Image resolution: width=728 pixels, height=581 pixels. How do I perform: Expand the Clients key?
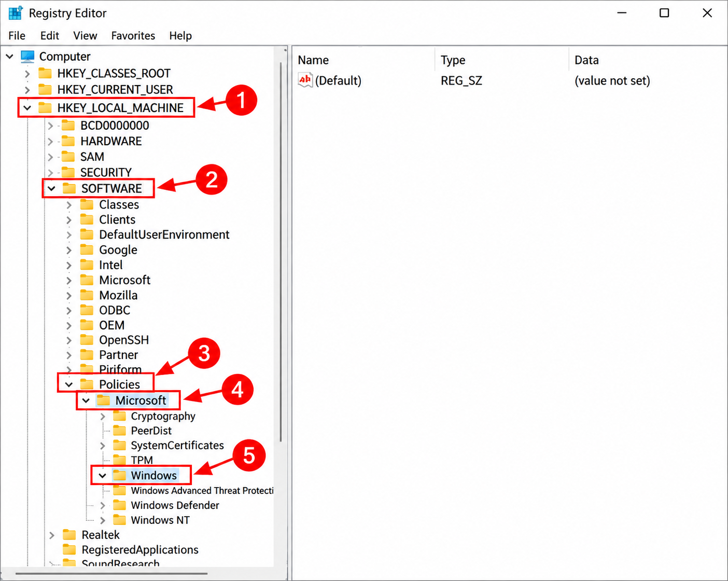69,219
